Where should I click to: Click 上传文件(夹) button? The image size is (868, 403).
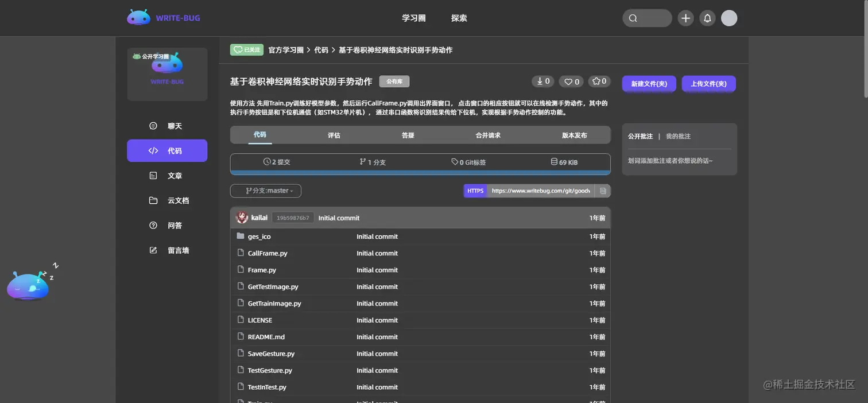coord(709,84)
